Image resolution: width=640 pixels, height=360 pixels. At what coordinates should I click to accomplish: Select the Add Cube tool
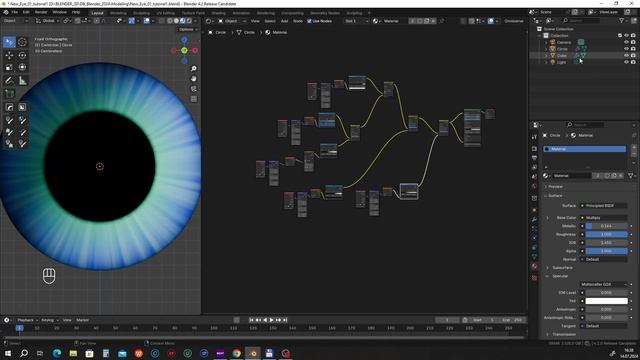tap(9, 93)
